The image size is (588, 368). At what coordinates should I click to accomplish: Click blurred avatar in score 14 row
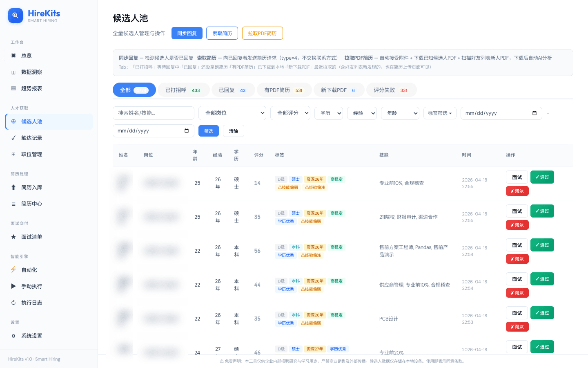coord(123,183)
